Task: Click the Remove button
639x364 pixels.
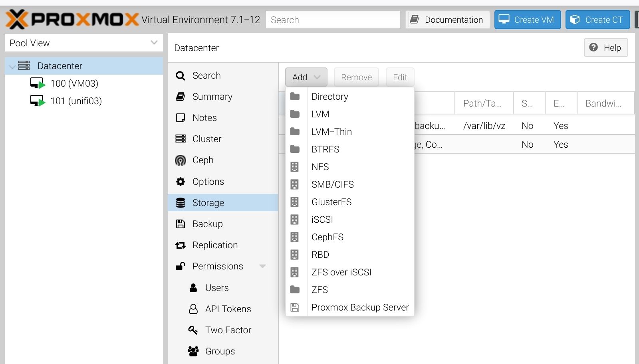Action: (x=356, y=77)
